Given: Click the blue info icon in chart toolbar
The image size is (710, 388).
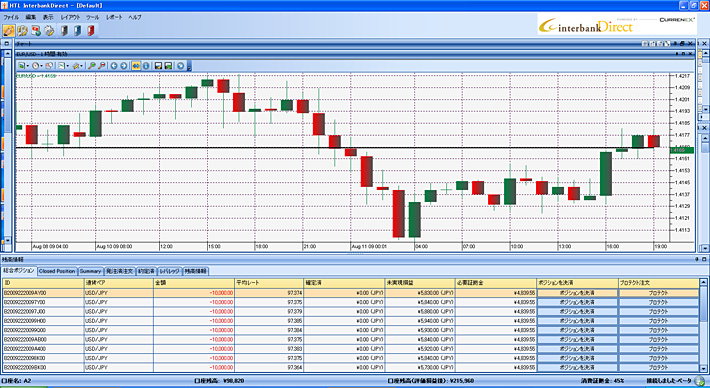Looking at the screenshot, I should (146, 66).
